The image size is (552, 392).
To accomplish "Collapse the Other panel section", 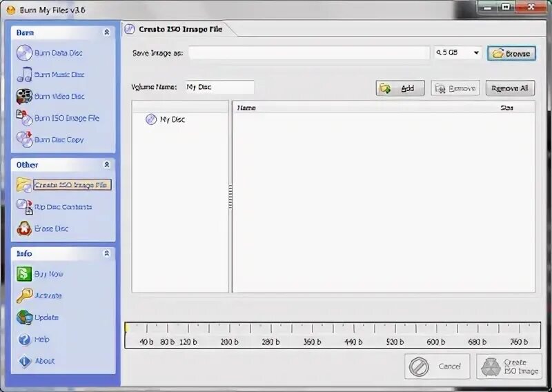I will 107,164.
